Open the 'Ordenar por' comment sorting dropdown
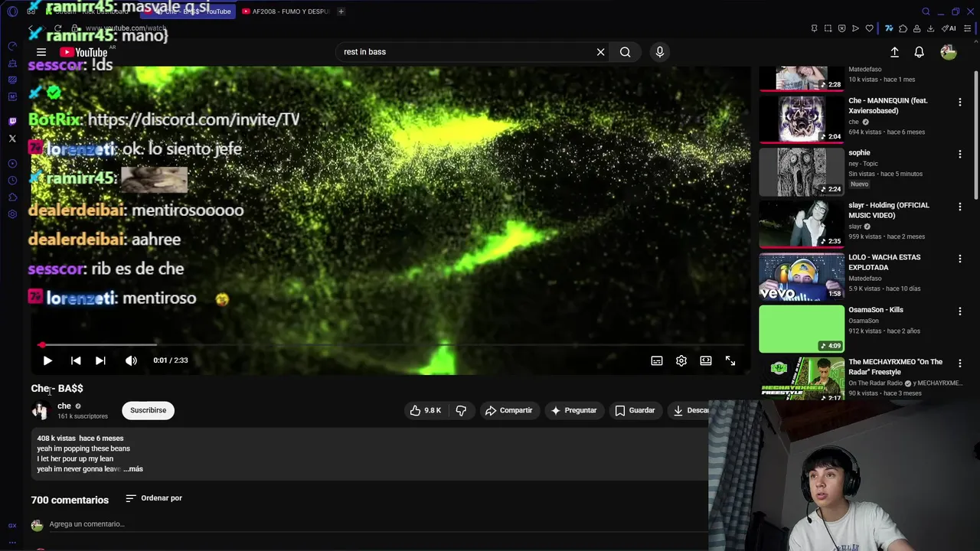The width and height of the screenshot is (980, 551). 154,498
